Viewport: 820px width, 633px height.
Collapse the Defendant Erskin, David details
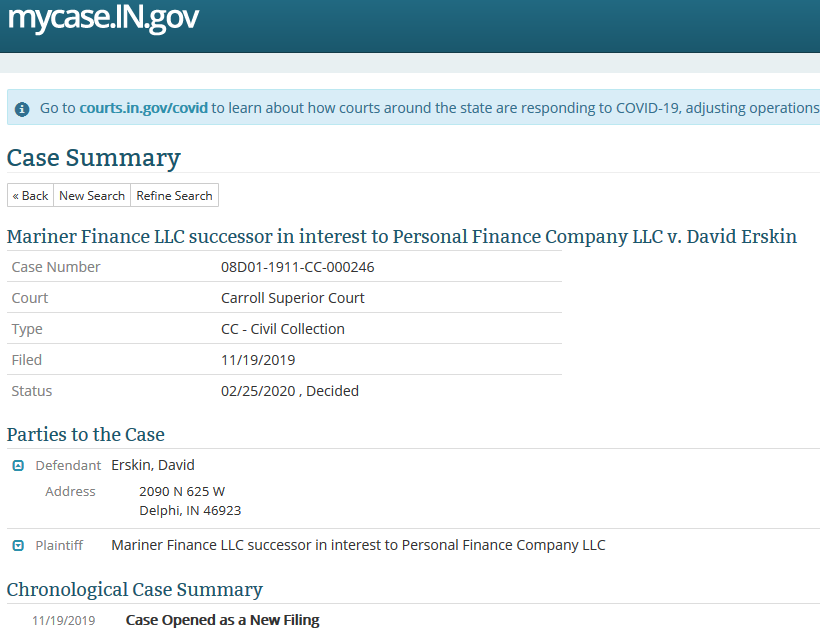(18, 466)
